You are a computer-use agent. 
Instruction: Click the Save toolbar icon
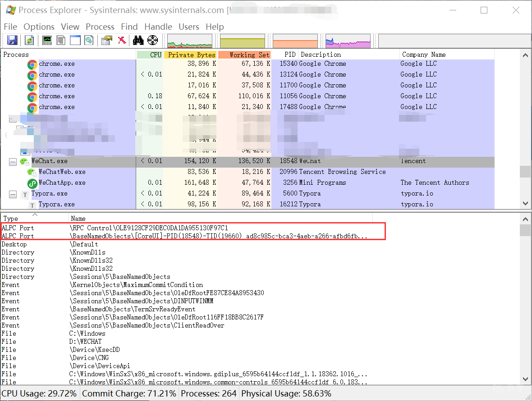pos(12,41)
